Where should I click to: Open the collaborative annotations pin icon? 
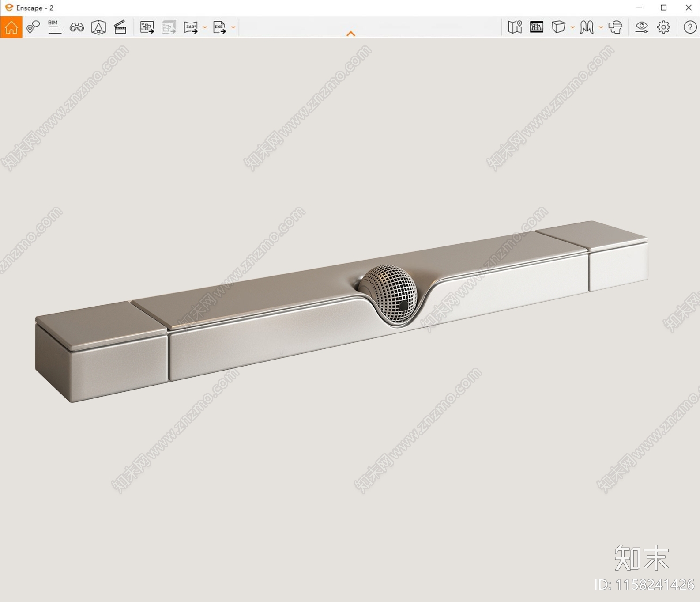click(x=33, y=27)
